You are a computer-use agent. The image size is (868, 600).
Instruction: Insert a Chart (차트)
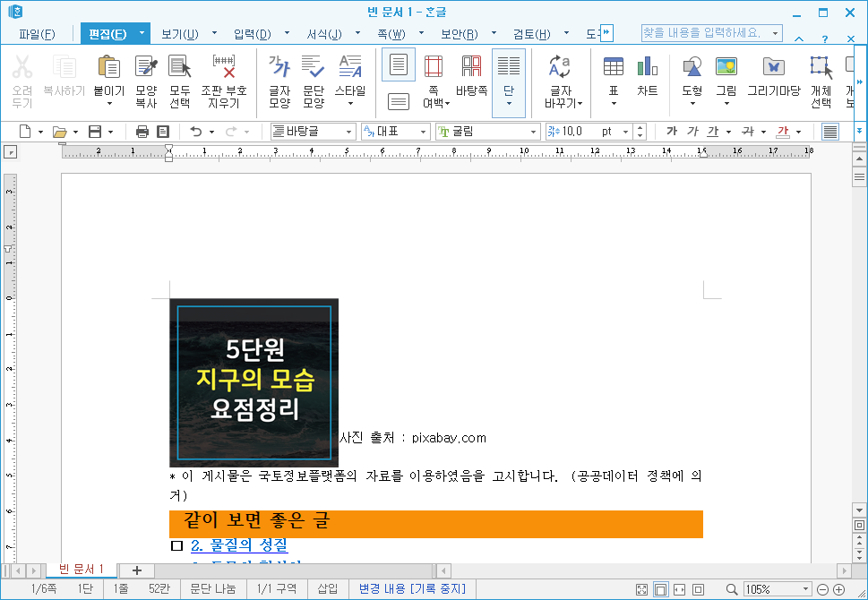pos(647,76)
